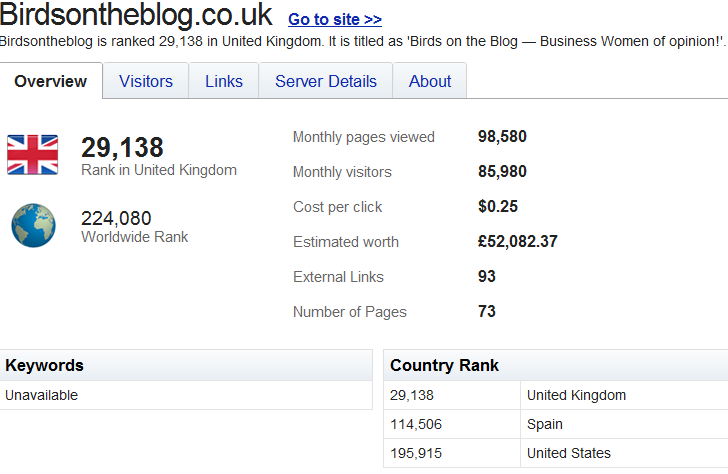Select the 93 external links value

point(487,276)
